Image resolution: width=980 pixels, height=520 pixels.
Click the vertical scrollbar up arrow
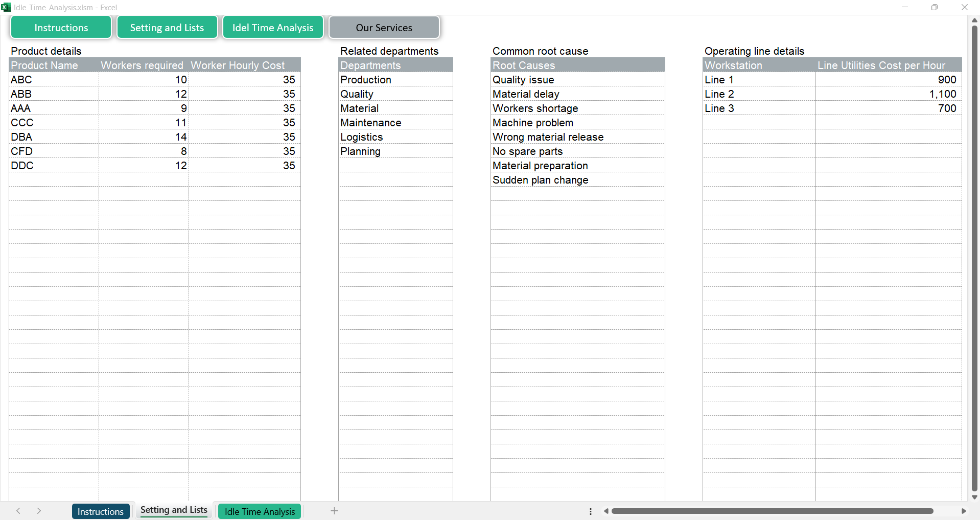tap(974, 20)
